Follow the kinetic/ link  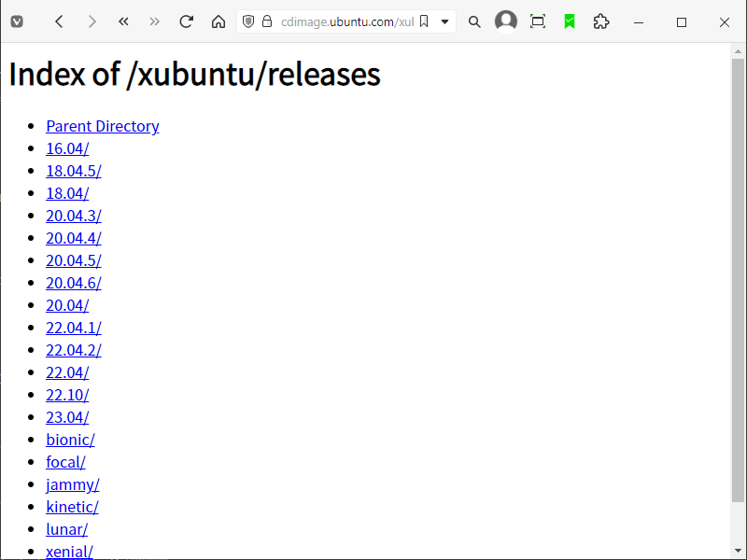[73, 507]
